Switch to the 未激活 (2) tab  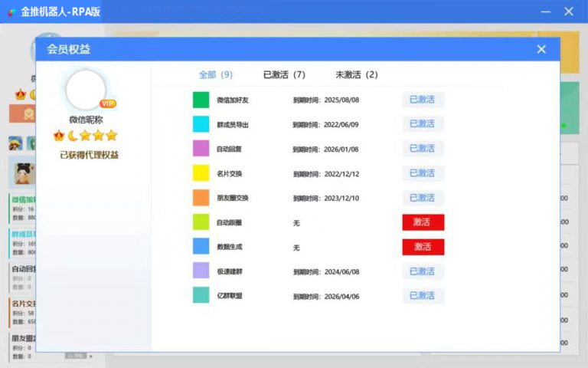(357, 74)
